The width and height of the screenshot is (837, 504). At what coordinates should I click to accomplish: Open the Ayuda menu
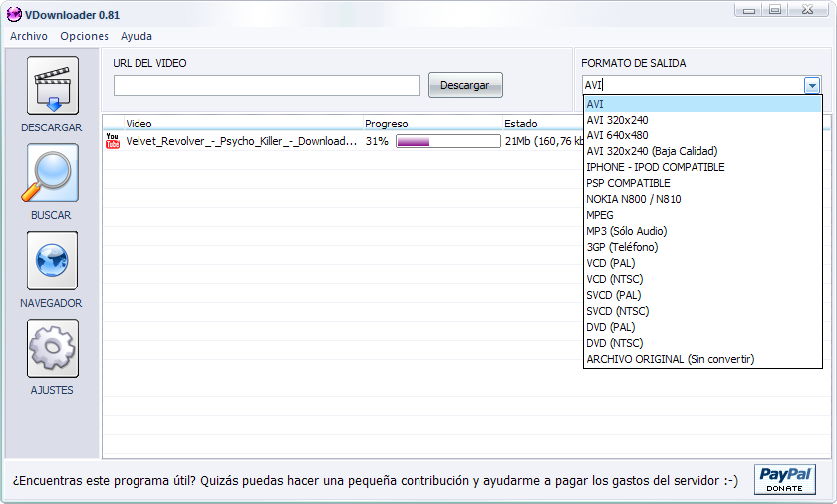click(137, 36)
